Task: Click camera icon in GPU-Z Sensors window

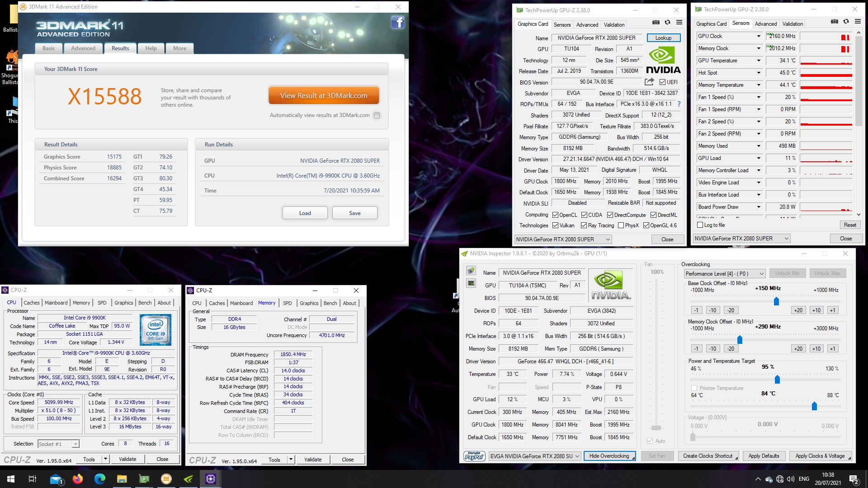Action: [835, 21]
